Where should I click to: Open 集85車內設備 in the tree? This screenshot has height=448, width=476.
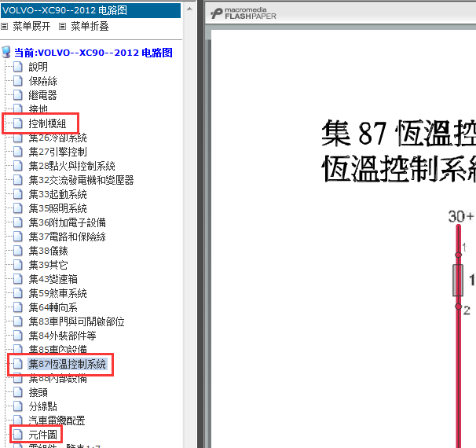[x=57, y=349]
